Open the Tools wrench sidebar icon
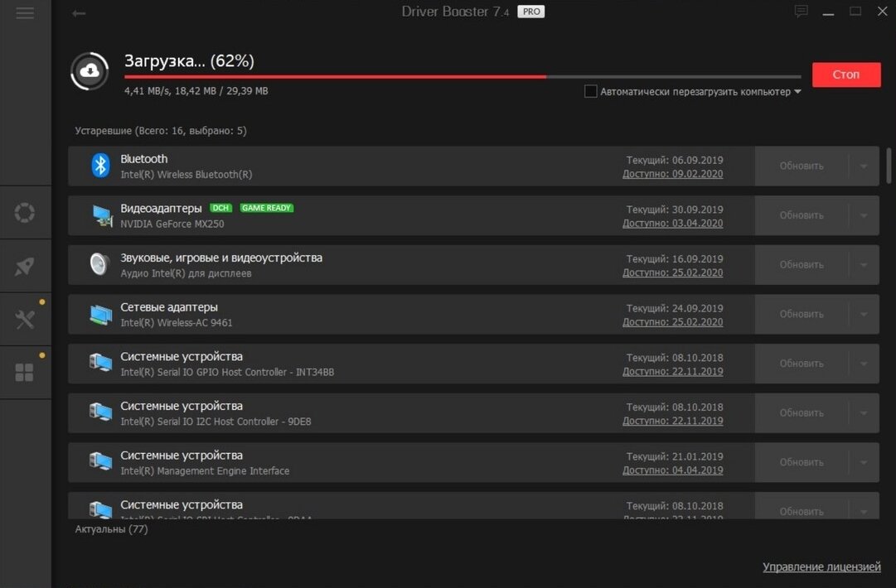896x588 pixels. 25,319
